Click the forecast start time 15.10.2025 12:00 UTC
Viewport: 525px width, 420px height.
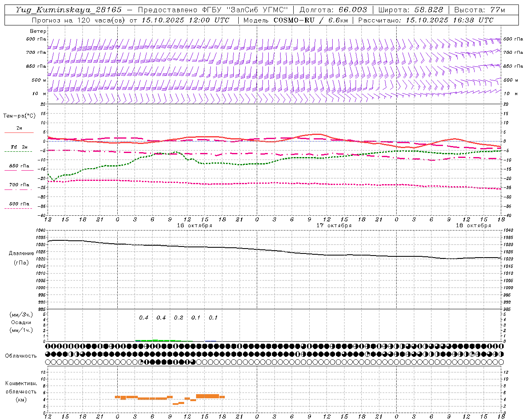tap(185, 20)
